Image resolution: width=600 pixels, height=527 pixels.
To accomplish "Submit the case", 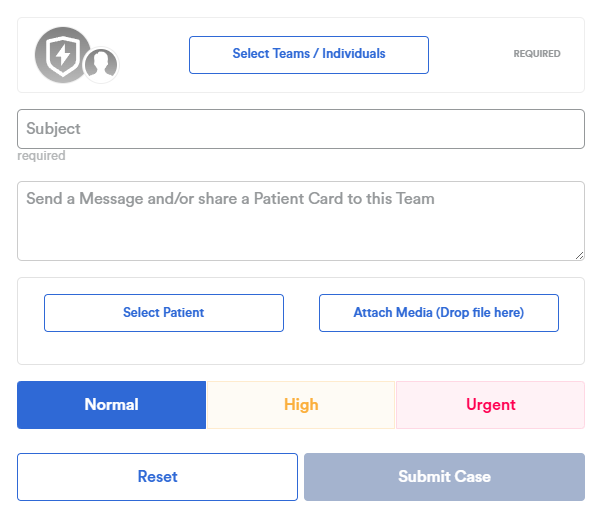I will click(444, 476).
